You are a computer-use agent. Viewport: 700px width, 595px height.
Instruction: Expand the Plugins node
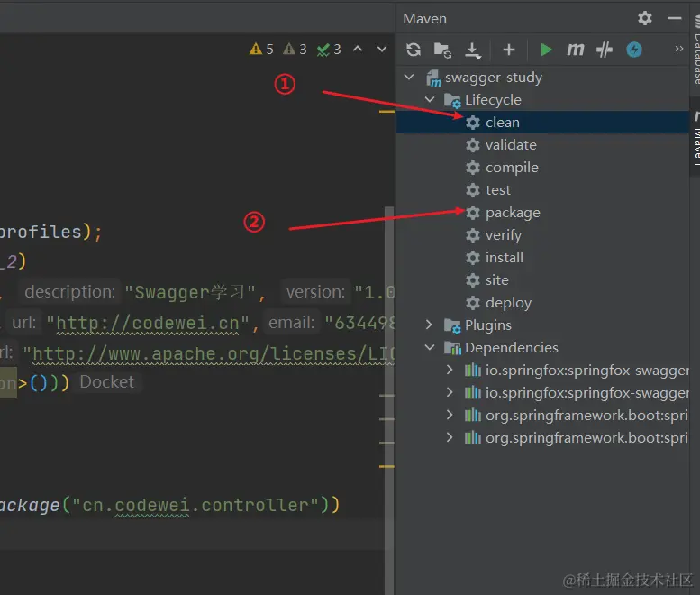tap(429, 325)
